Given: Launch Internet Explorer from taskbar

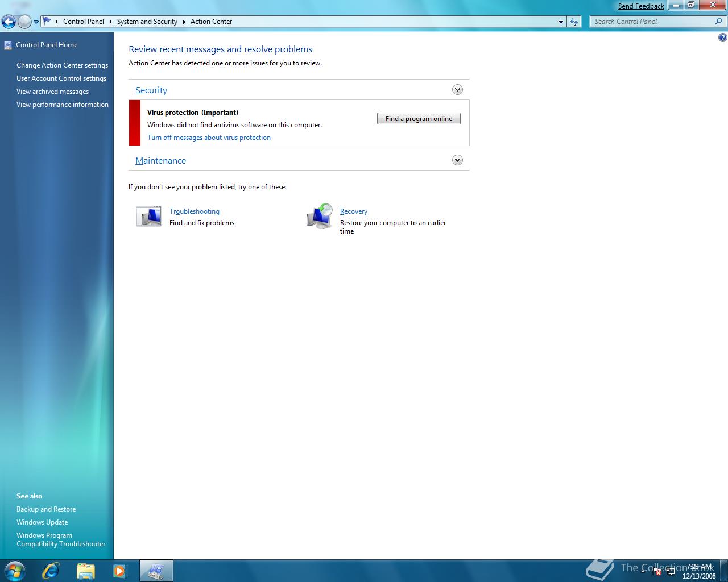Looking at the screenshot, I should pos(51,571).
